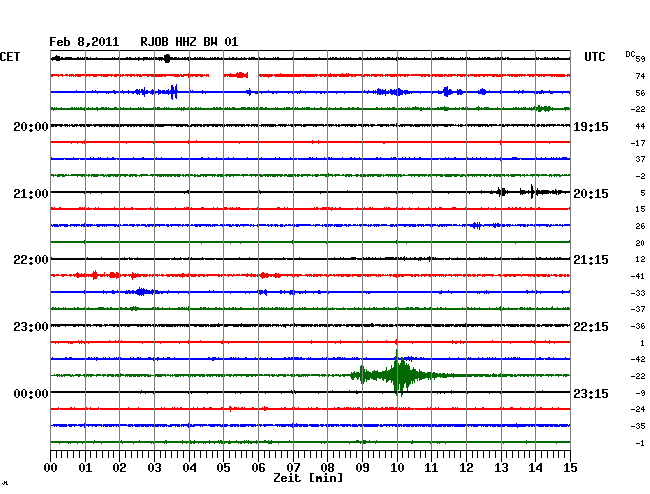
Task: Click the blue burst below the 21:00 trace
Action: coord(477,225)
